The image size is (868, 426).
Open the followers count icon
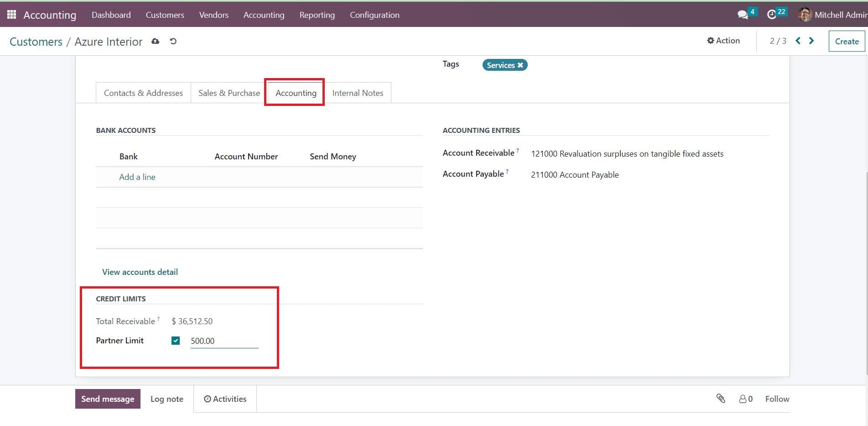[746, 399]
